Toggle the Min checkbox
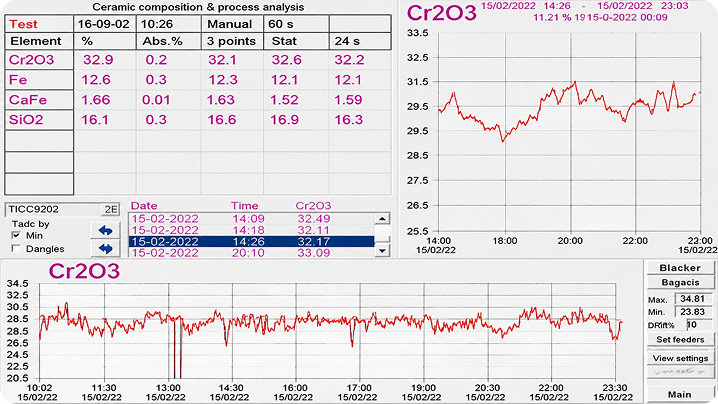 (16, 235)
